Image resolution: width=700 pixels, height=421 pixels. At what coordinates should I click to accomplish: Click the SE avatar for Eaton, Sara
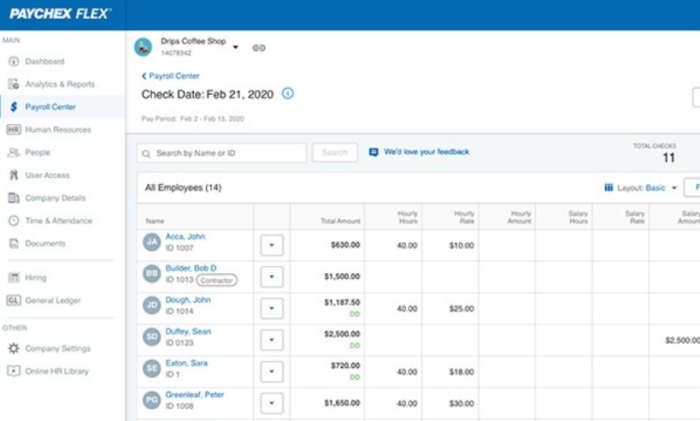pyautogui.click(x=152, y=369)
